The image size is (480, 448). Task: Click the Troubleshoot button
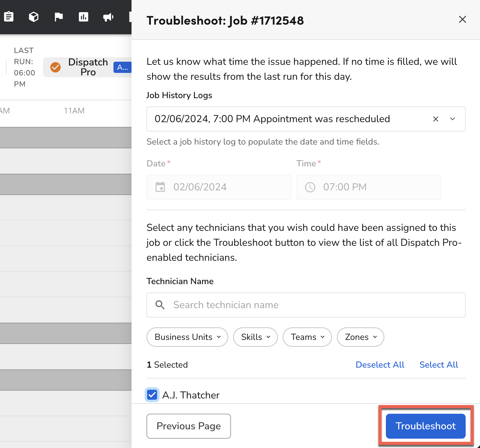tap(425, 426)
